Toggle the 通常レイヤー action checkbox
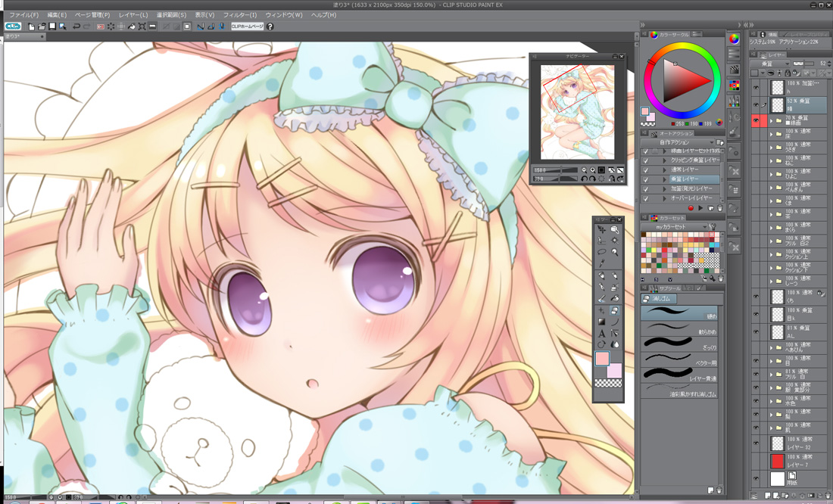Screen dimensions: 833x504 coord(645,170)
